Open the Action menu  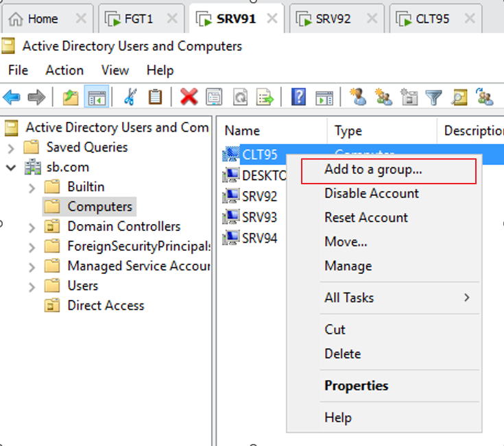point(64,70)
